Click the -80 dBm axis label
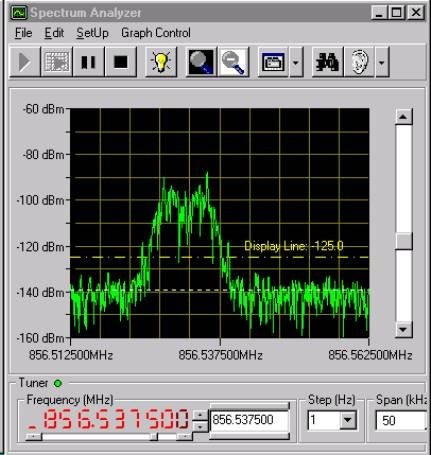 point(43,155)
